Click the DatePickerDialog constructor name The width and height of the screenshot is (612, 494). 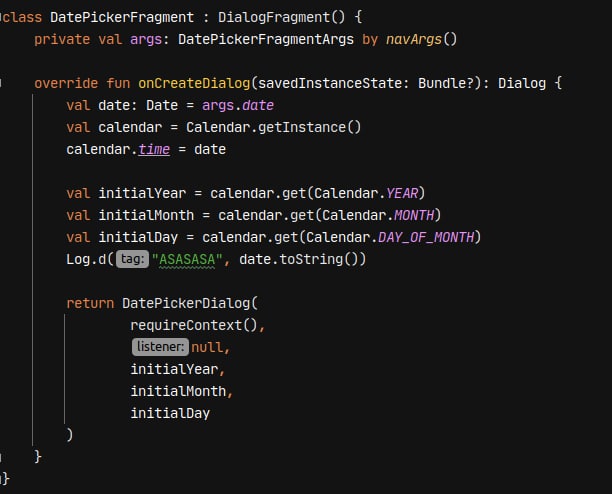[186, 303]
